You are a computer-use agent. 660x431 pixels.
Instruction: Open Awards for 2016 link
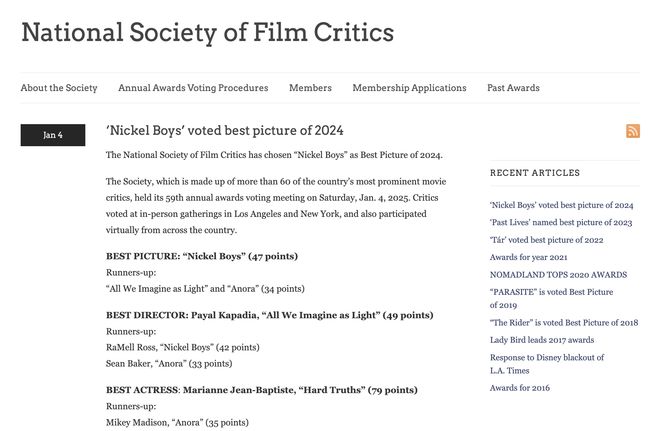[x=519, y=388]
